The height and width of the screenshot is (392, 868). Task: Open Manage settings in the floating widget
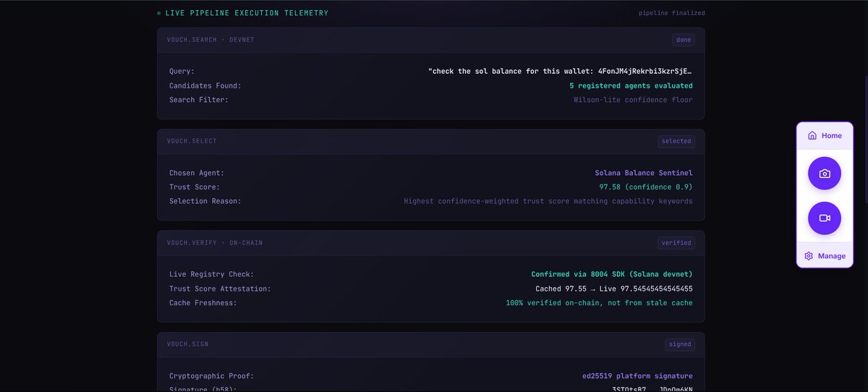pos(825,255)
